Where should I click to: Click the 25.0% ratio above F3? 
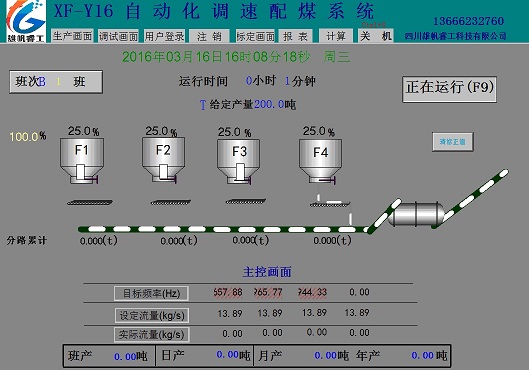(x=234, y=132)
